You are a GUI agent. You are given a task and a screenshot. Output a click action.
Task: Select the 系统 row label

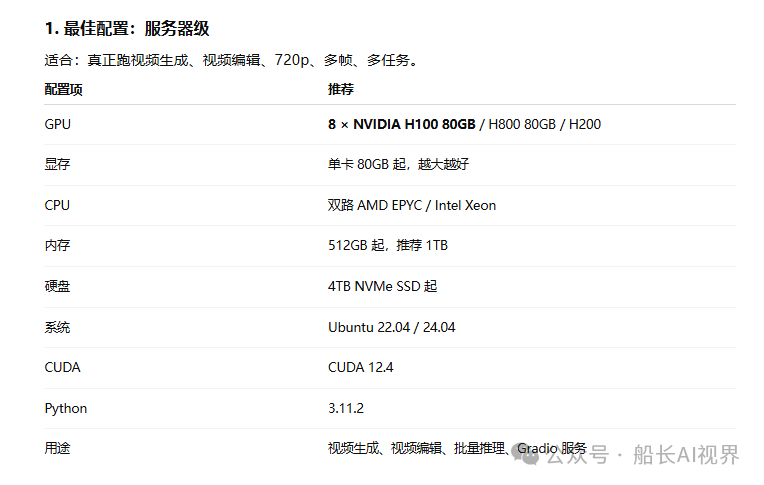tap(57, 327)
